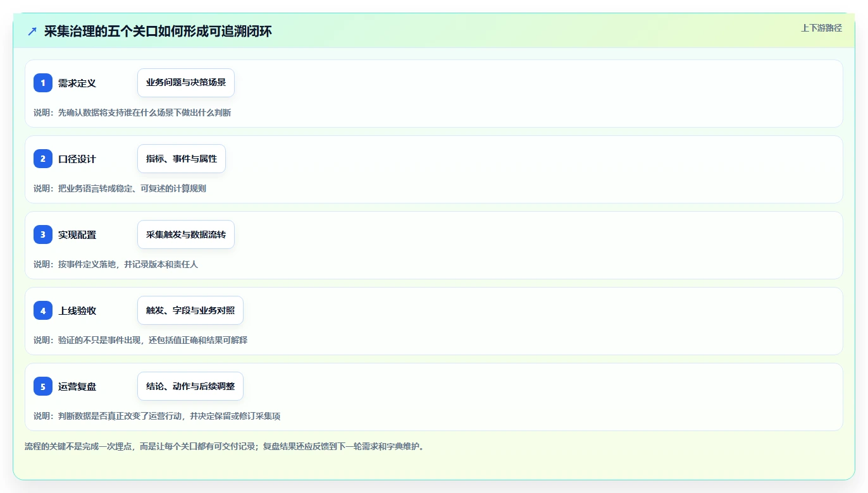Click the note 判断数据是否真正改变了运营行动
The height and width of the screenshot is (493, 868).
coord(120,416)
